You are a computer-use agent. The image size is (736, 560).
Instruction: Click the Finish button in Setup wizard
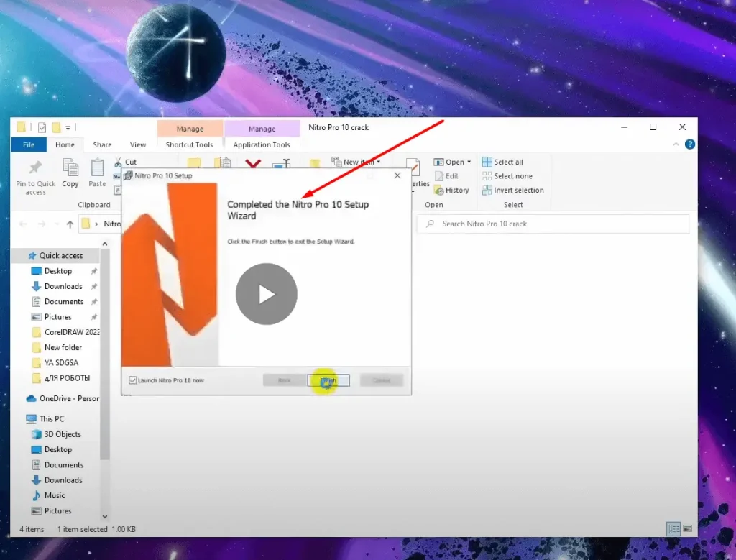(328, 380)
